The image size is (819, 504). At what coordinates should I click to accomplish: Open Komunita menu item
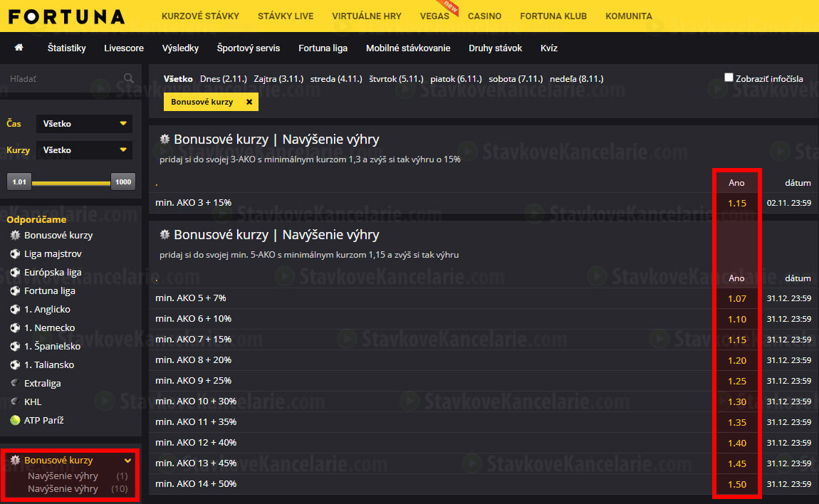tap(629, 16)
